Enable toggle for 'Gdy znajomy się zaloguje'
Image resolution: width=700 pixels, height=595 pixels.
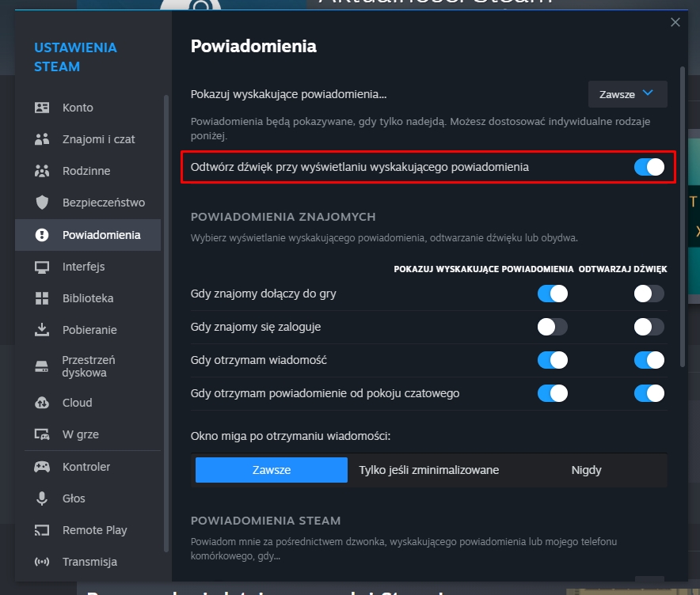[x=553, y=327]
